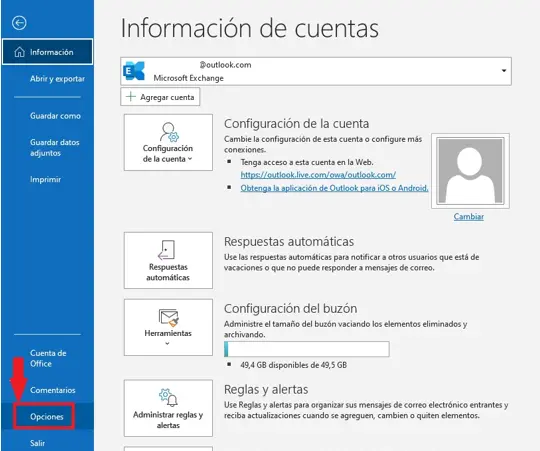Click the Respuestas automáticas button
The image size is (540, 451).
pos(168,260)
